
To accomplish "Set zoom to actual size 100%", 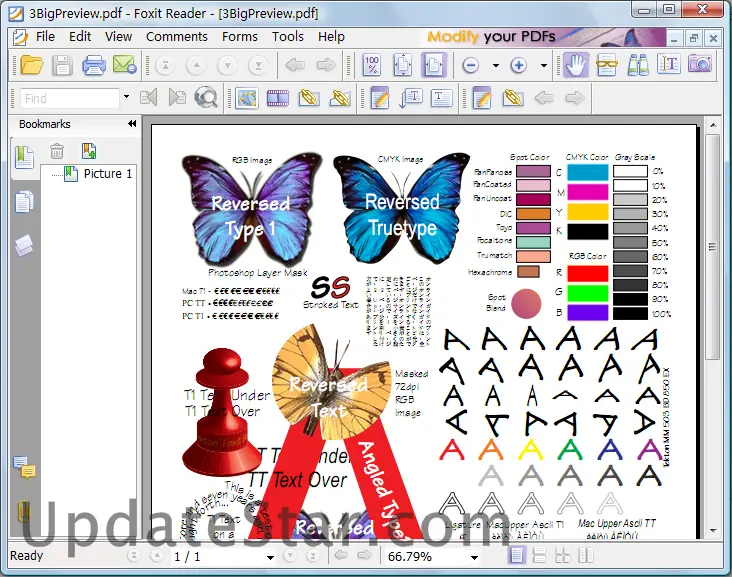I will click(x=372, y=65).
